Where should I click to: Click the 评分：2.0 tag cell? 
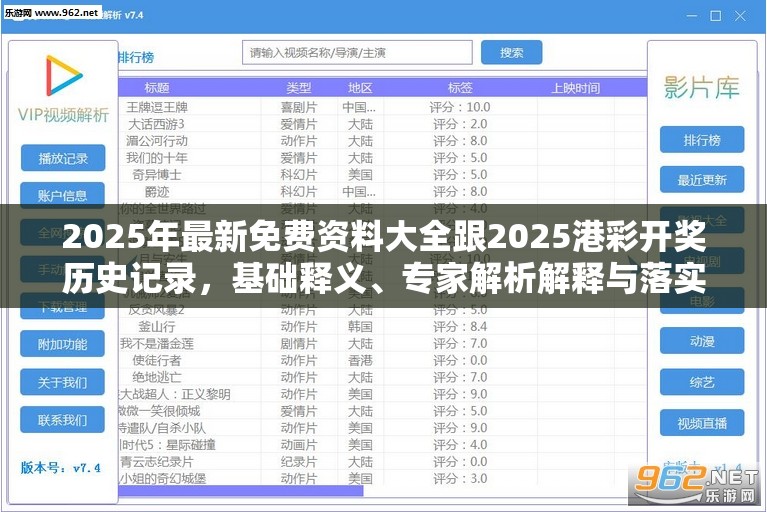[460, 124]
